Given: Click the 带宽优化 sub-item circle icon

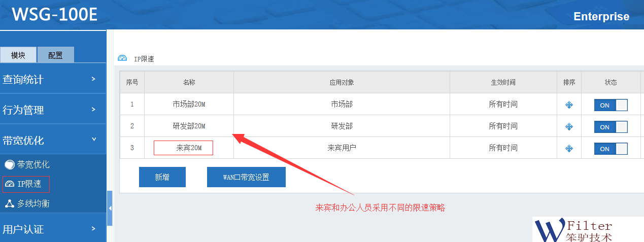Looking at the screenshot, I should pyautogui.click(x=9, y=164).
